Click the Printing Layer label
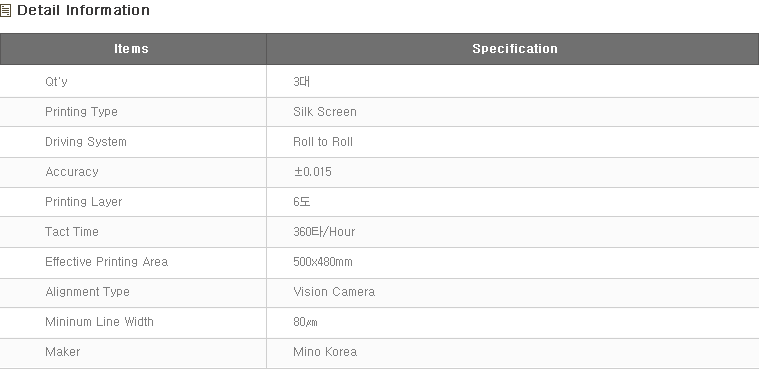The height and width of the screenshot is (369, 759). click(x=83, y=202)
